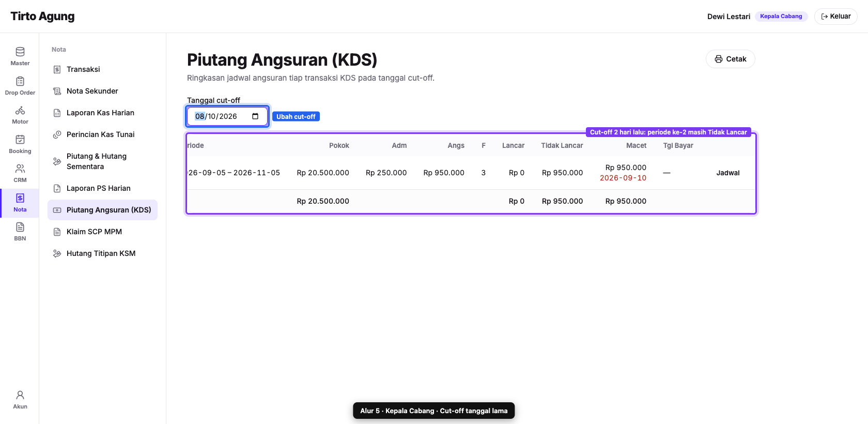
Task: Click the Adm column header
Action: 399,145
